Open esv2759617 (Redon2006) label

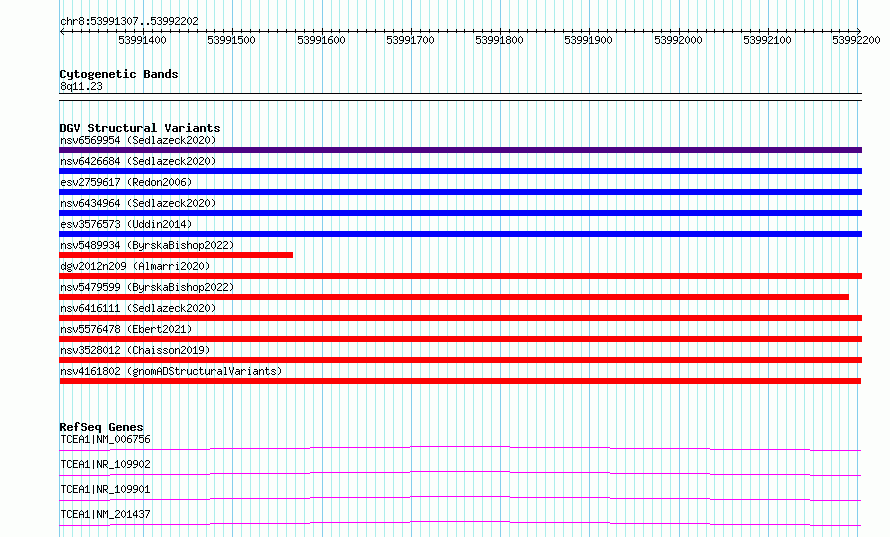coord(126,182)
